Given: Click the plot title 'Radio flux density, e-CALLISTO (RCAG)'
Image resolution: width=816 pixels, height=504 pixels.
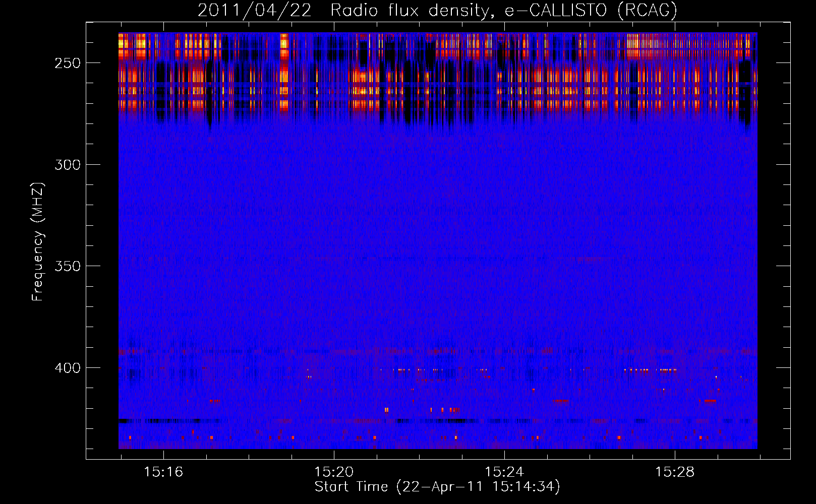Looking at the screenshot, I should pos(504,11).
